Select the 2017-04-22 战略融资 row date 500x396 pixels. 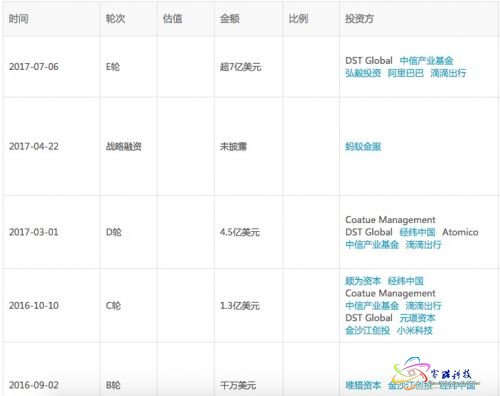point(34,146)
